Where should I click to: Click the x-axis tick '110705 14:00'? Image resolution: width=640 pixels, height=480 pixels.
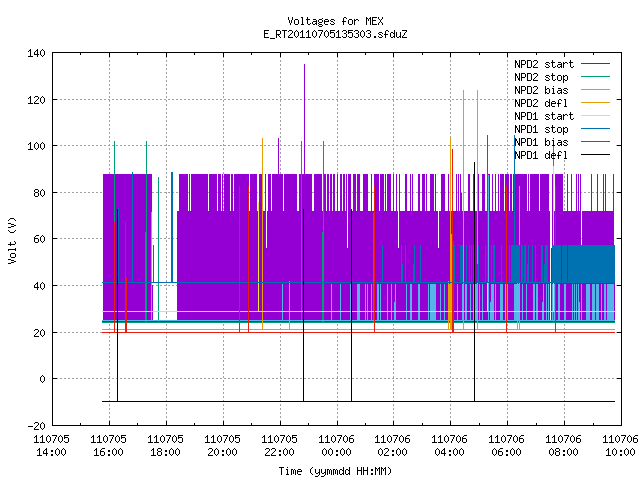click(x=51, y=446)
